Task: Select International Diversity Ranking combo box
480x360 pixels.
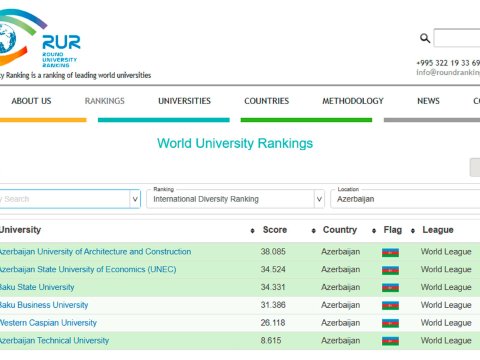Action: pyautogui.click(x=235, y=199)
